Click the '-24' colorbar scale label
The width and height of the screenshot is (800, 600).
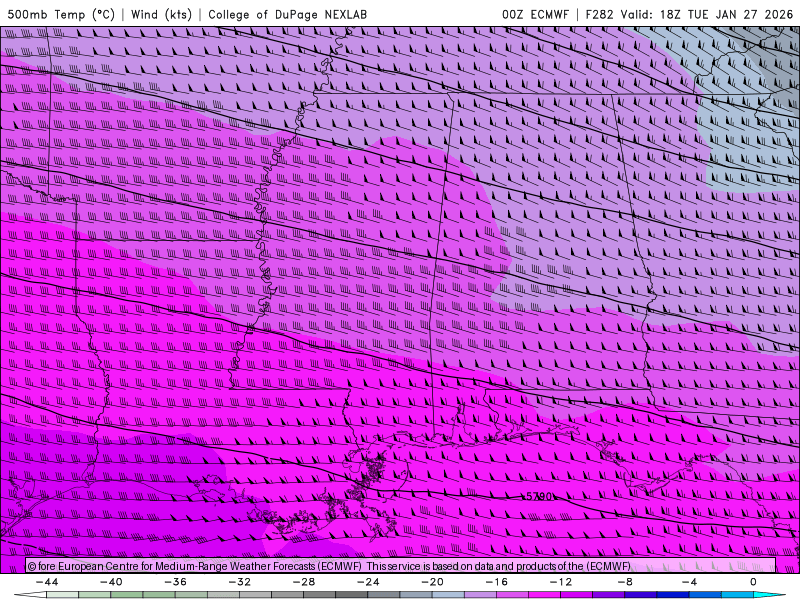coord(368,582)
